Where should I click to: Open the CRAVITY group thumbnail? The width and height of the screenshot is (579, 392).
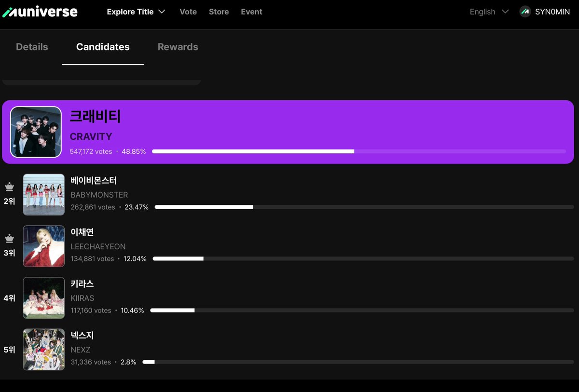pos(36,132)
